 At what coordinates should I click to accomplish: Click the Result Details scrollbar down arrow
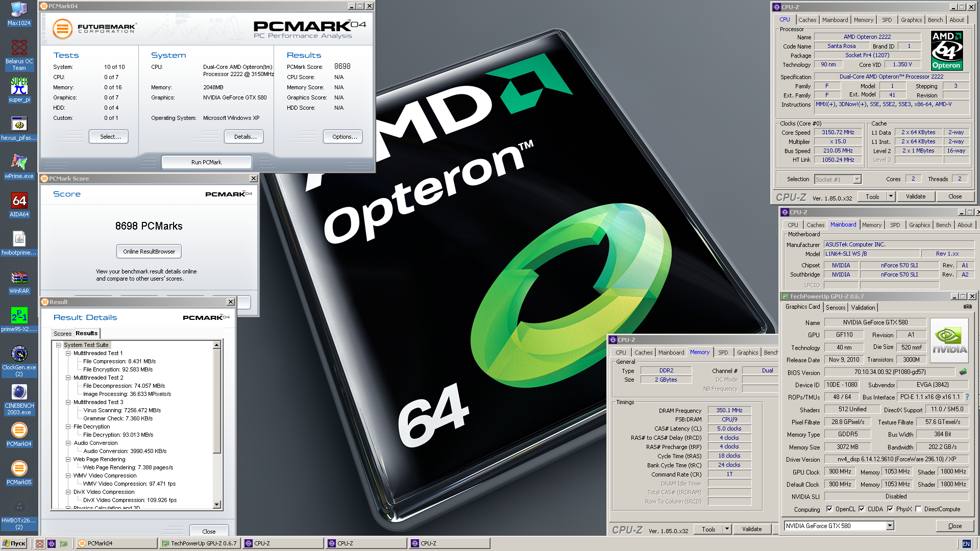[x=216, y=505]
